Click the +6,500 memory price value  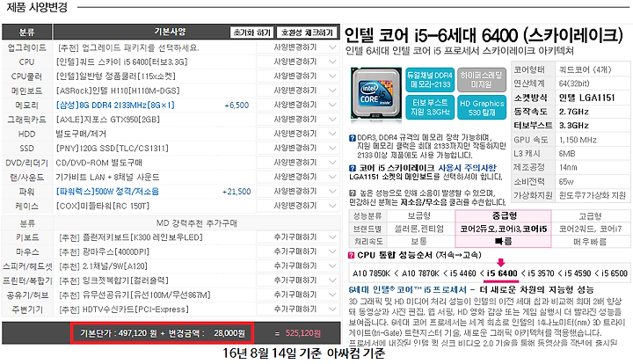pos(236,106)
